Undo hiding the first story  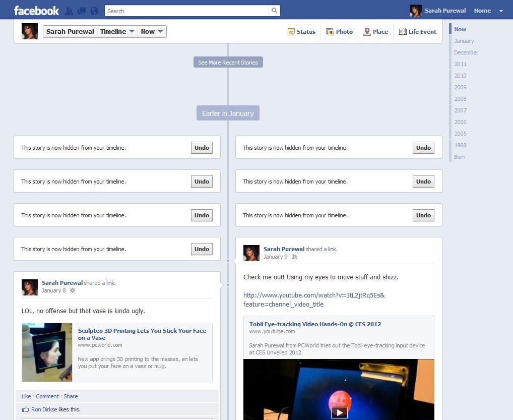coord(202,147)
